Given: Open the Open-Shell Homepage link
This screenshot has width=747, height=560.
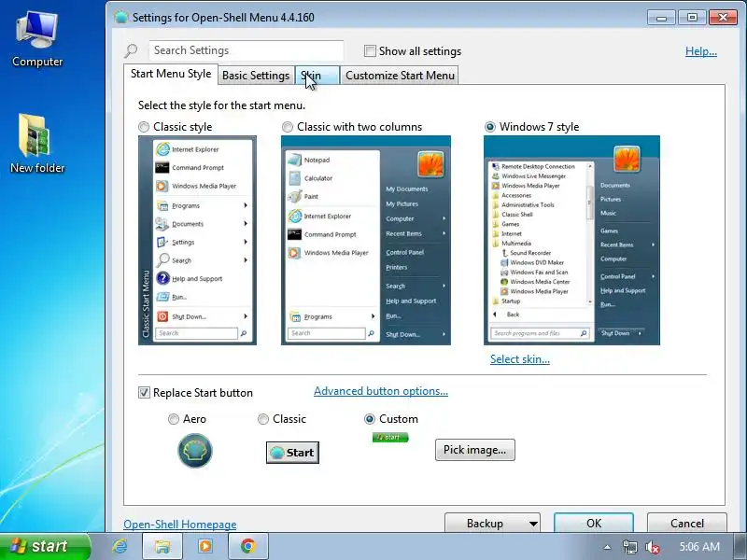Looking at the screenshot, I should coord(179,525).
